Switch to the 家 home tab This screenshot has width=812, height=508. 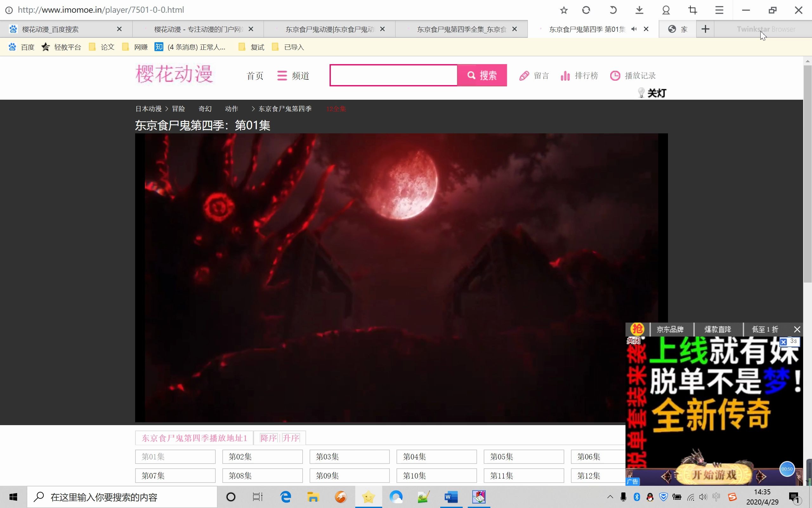pos(678,29)
